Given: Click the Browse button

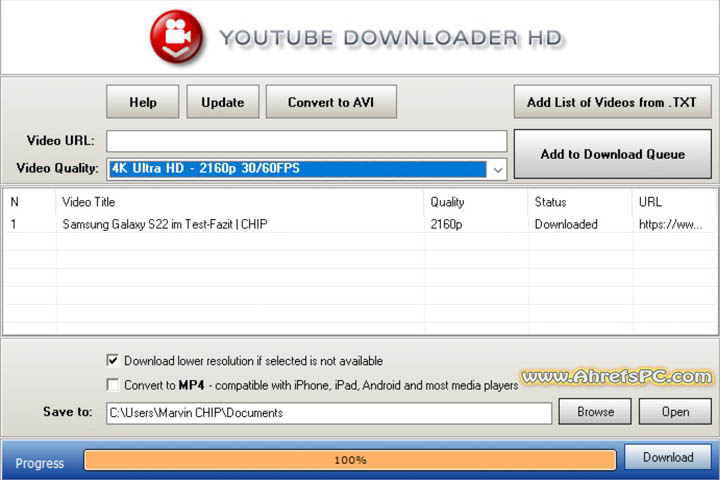Looking at the screenshot, I should [x=595, y=412].
